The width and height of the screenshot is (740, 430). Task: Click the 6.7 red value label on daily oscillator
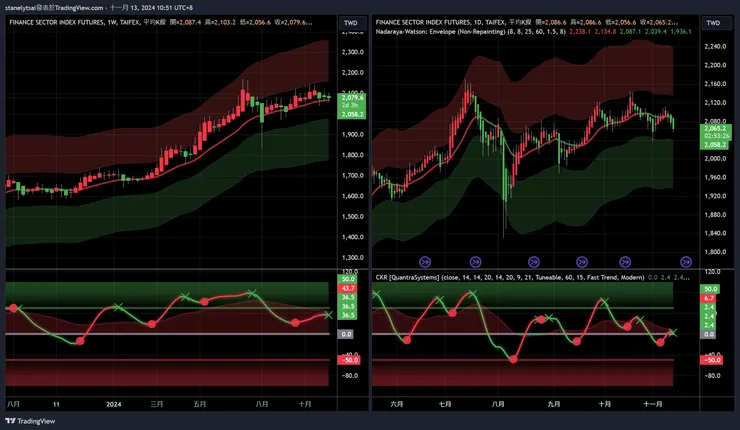click(x=709, y=298)
